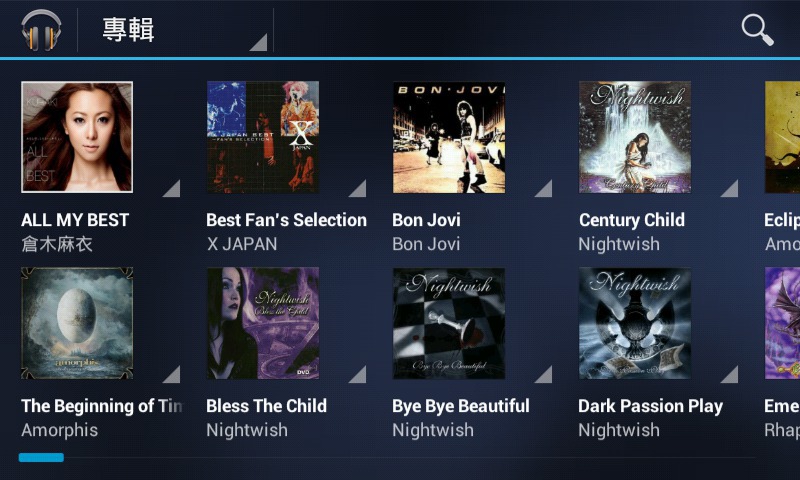Open Bon Jovi album cover art
The width and height of the screenshot is (800, 480).
click(x=449, y=137)
